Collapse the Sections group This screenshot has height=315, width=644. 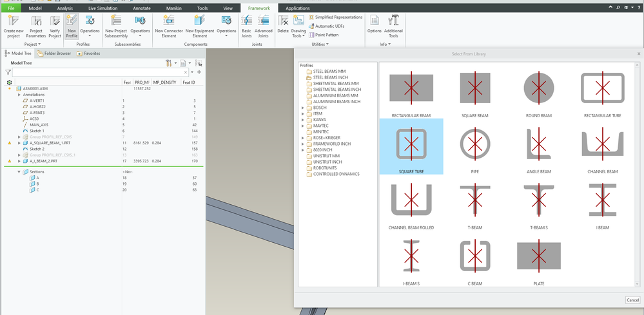(x=19, y=172)
